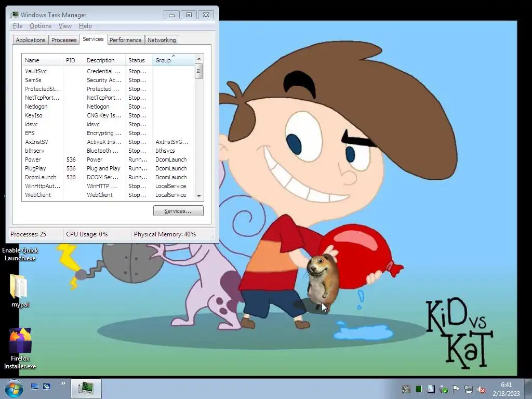Click the Services... button
This screenshot has height=399, width=532.
tap(178, 211)
